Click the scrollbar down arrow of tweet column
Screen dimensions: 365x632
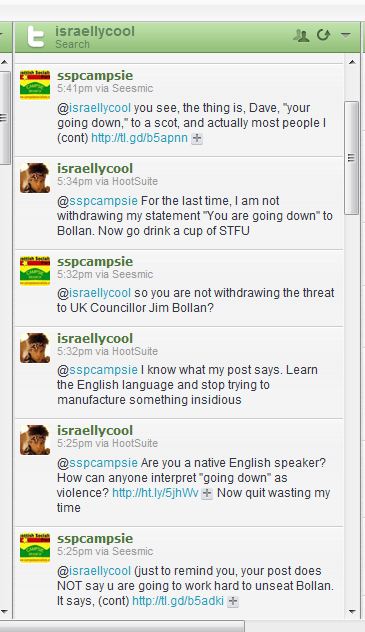tap(352, 612)
